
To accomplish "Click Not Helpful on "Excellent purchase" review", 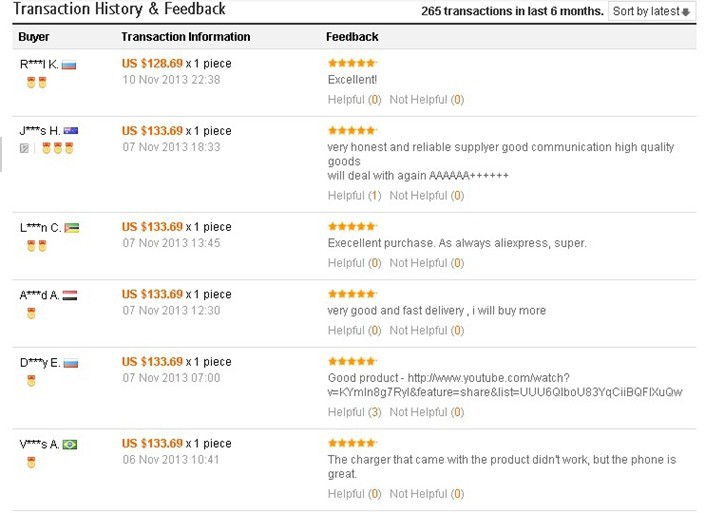I will click(426, 263).
